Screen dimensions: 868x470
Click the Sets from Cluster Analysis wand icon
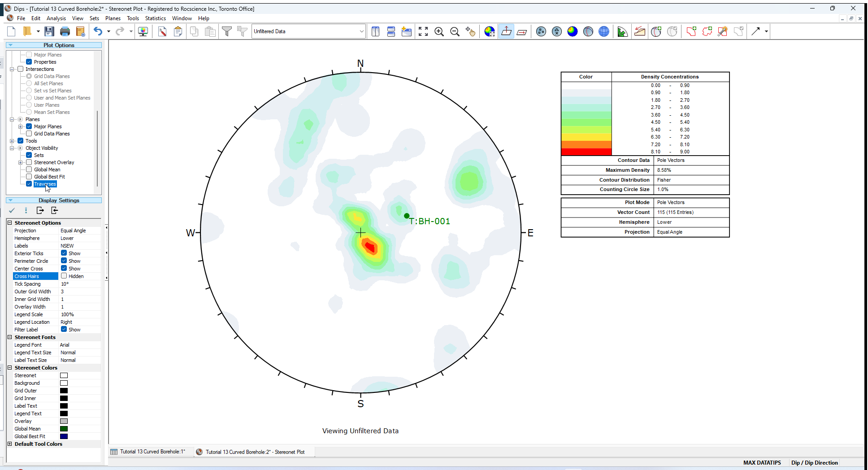click(x=722, y=31)
